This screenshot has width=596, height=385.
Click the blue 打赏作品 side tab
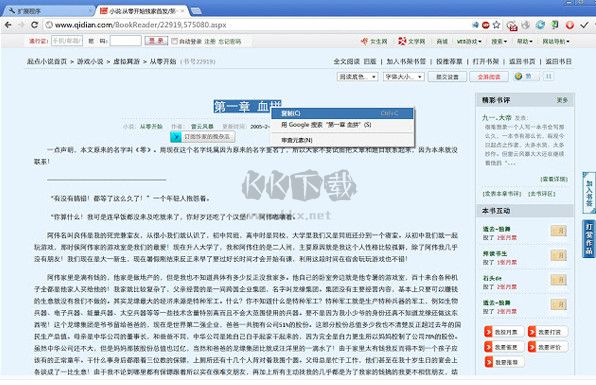(x=589, y=239)
